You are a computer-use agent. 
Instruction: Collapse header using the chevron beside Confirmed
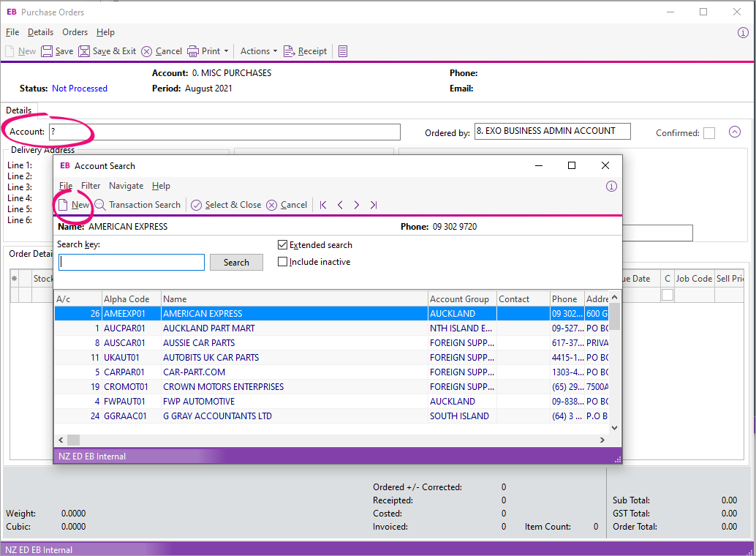[x=735, y=132]
